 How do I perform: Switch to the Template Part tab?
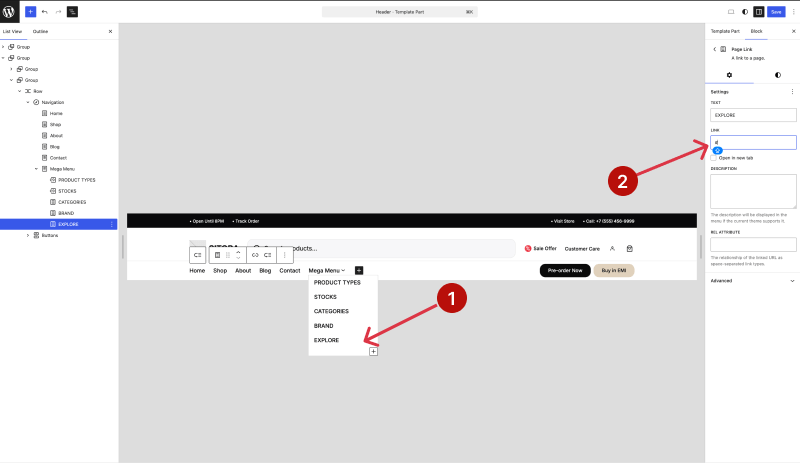pos(725,31)
